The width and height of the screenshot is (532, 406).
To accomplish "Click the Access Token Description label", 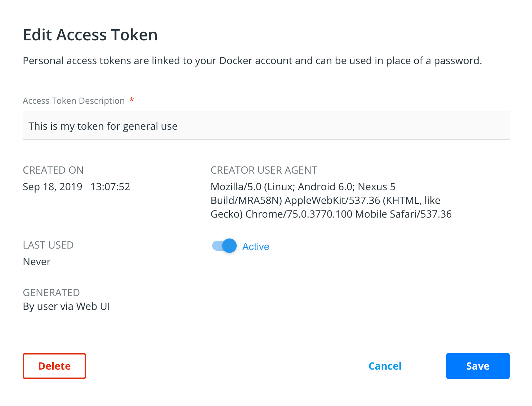I will pos(73,101).
